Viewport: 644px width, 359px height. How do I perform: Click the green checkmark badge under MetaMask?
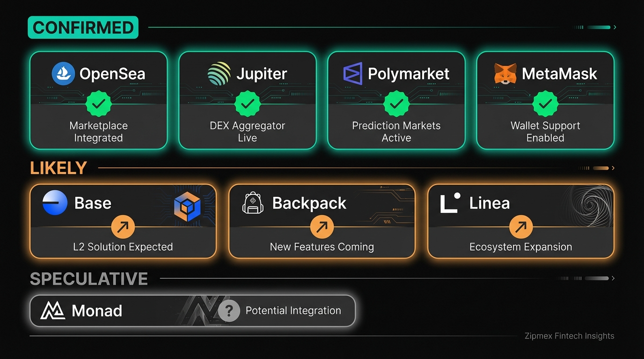[x=545, y=104]
